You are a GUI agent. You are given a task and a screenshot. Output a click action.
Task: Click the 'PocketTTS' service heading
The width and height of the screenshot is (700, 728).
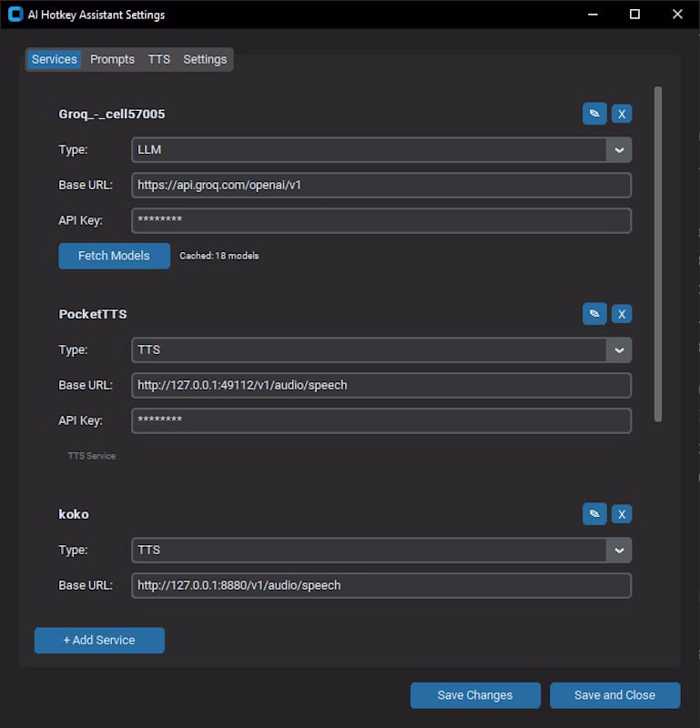coord(93,314)
